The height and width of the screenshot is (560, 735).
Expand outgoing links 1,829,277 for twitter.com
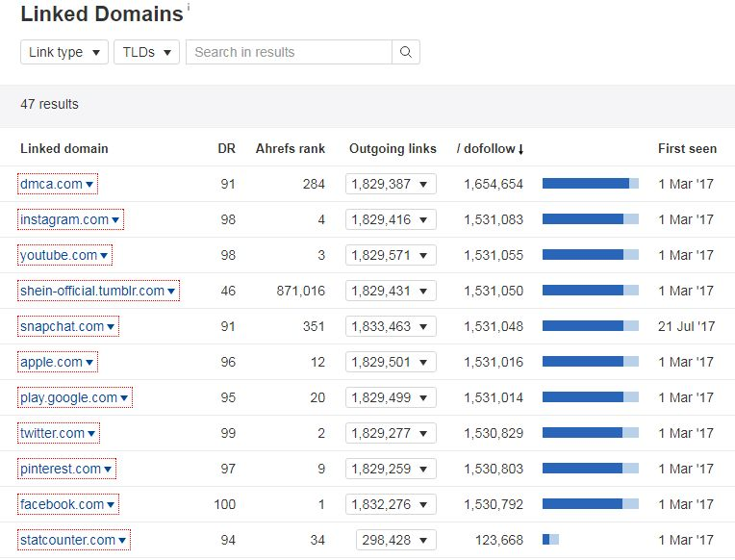pyautogui.click(x=391, y=433)
